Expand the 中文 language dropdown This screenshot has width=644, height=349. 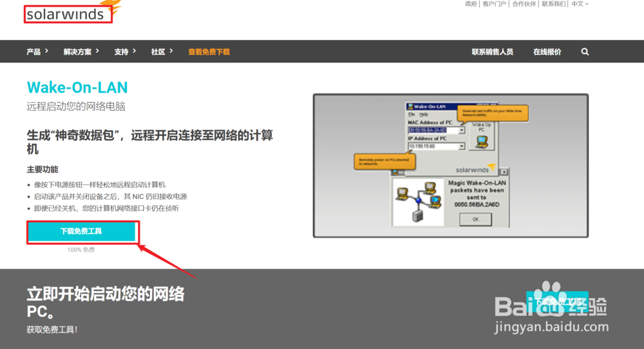(580, 4)
